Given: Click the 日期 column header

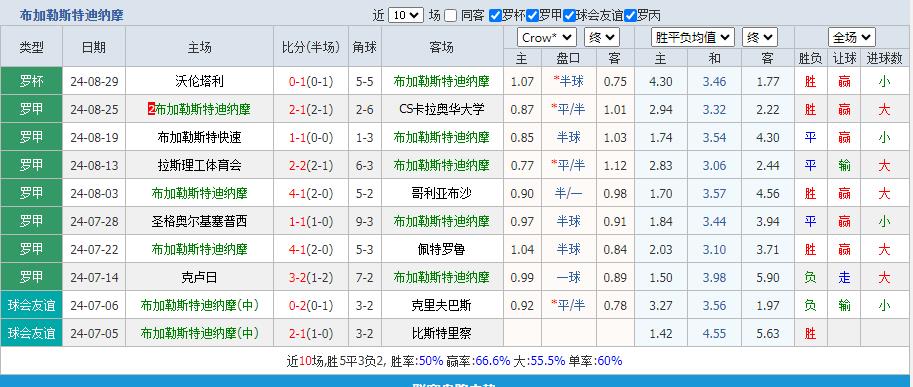Looking at the screenshot, I should pyautogui.click(x=94, y=47).
